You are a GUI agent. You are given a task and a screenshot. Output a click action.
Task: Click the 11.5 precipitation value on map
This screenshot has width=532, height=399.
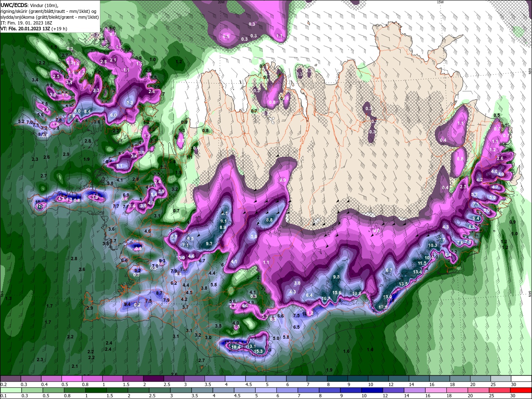[422, 263]
